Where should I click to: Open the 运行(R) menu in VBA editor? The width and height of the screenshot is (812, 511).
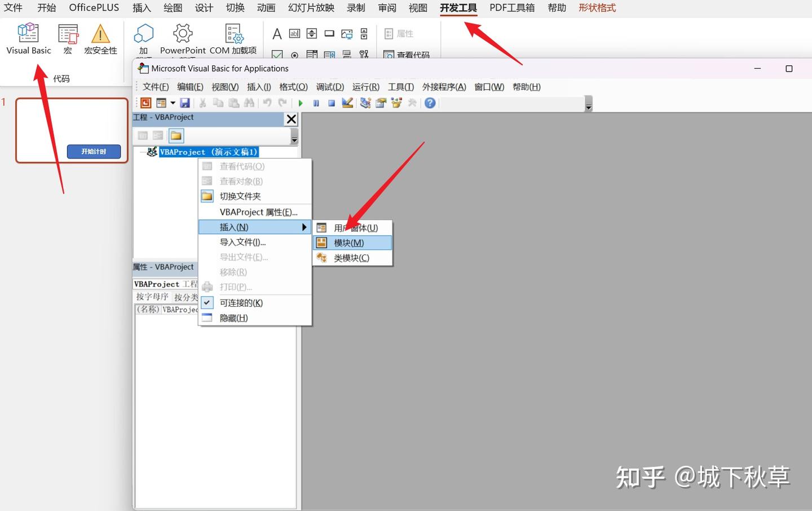pos(366,87)
